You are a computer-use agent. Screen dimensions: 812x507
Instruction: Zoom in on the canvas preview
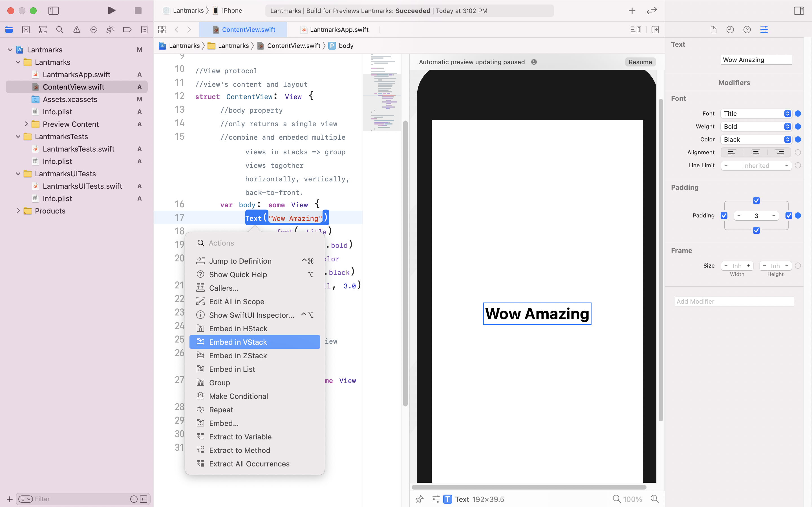click(x=654, y=499)
